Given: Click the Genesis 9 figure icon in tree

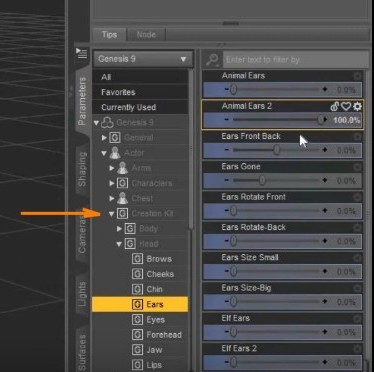Looking at the screenshot, I should pos(107,123).
